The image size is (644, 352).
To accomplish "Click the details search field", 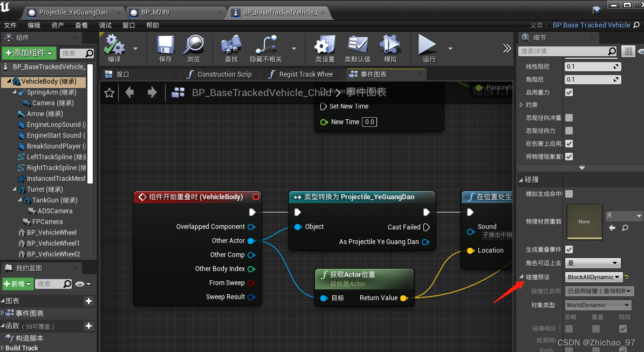I will (567, 51).
